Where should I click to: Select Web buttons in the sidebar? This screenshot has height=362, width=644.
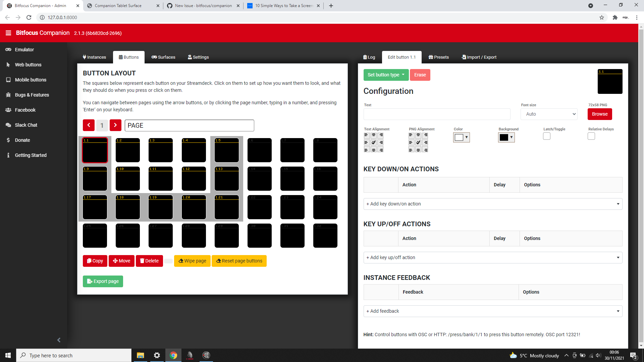(x=28, y=64)
